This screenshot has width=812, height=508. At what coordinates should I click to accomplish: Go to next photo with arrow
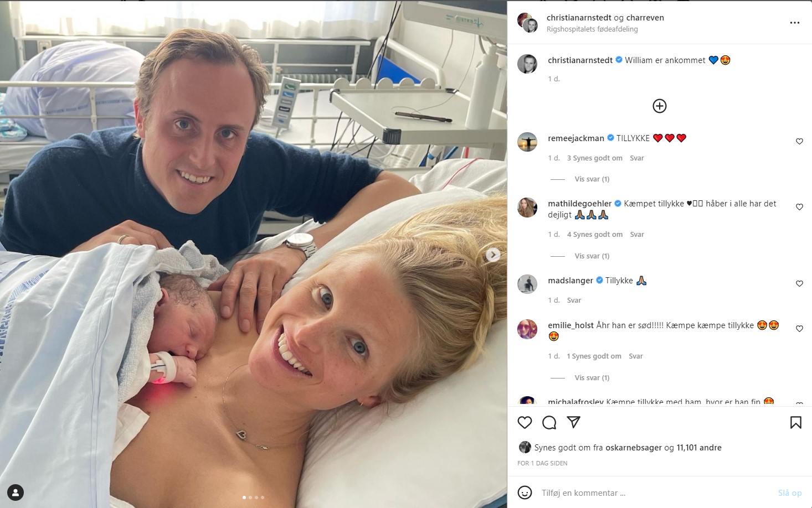(493, 255)
